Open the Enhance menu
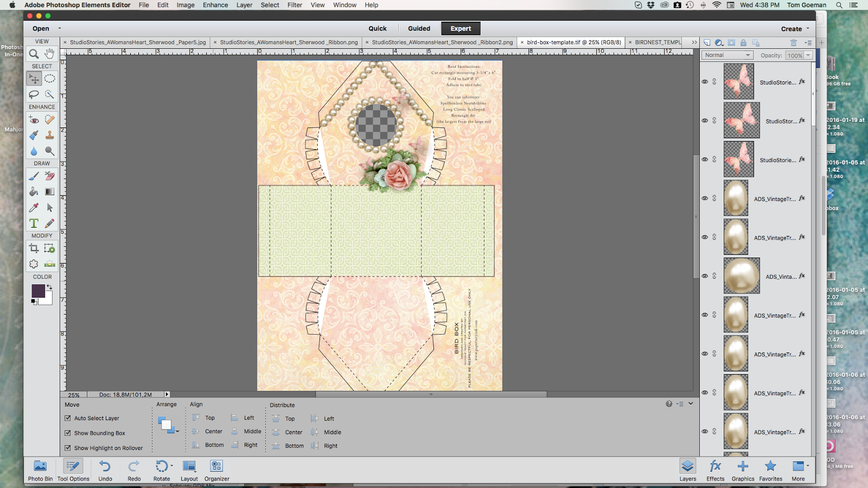This screenshot has width=868, height=488. pos(215,5)
